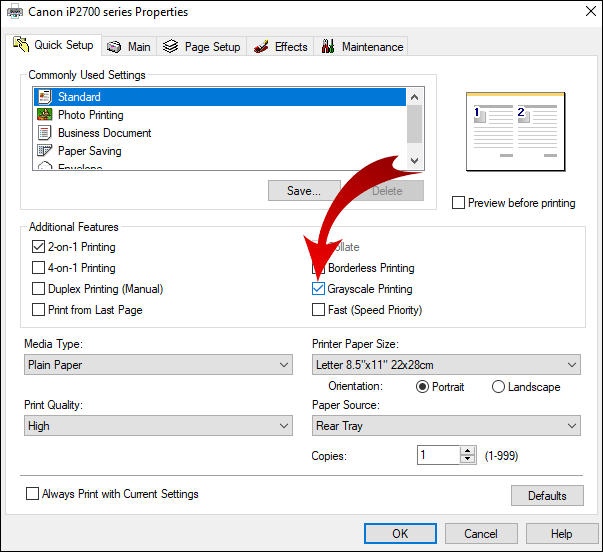Click the Maintenance tab icon
This screenshot has width=603, height=552.
[x=327, y=47]
